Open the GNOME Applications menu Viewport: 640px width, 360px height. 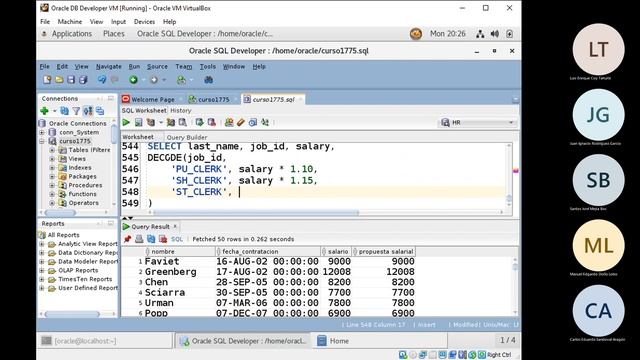(x=71, y=34)
